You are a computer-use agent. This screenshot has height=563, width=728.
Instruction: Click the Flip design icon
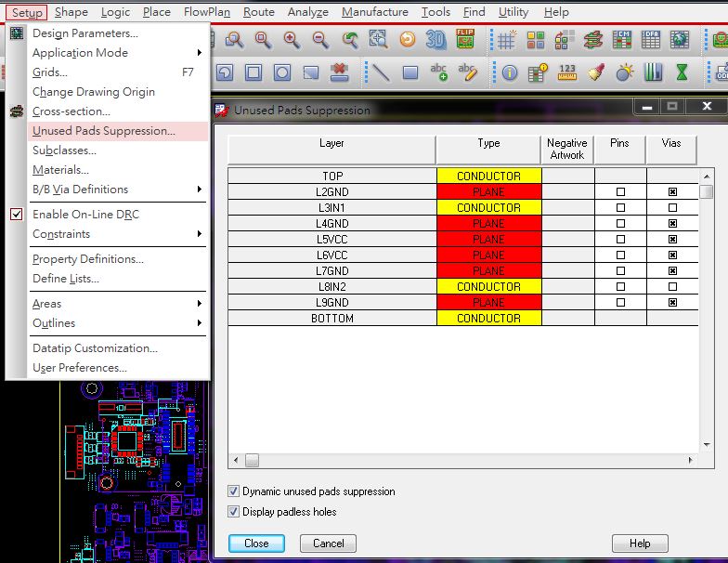464,40
